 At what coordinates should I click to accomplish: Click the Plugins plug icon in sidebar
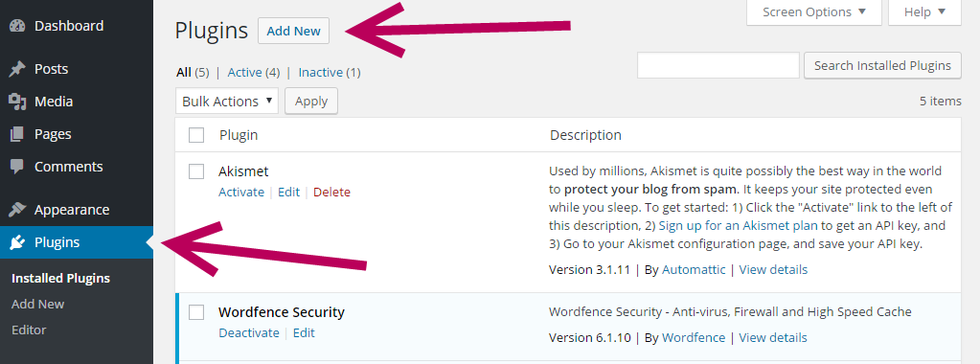(x=17, y=242)
